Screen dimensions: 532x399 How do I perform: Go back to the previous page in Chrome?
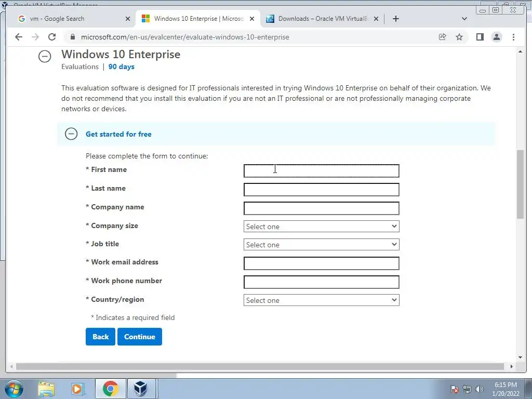(x=19, y=37)
